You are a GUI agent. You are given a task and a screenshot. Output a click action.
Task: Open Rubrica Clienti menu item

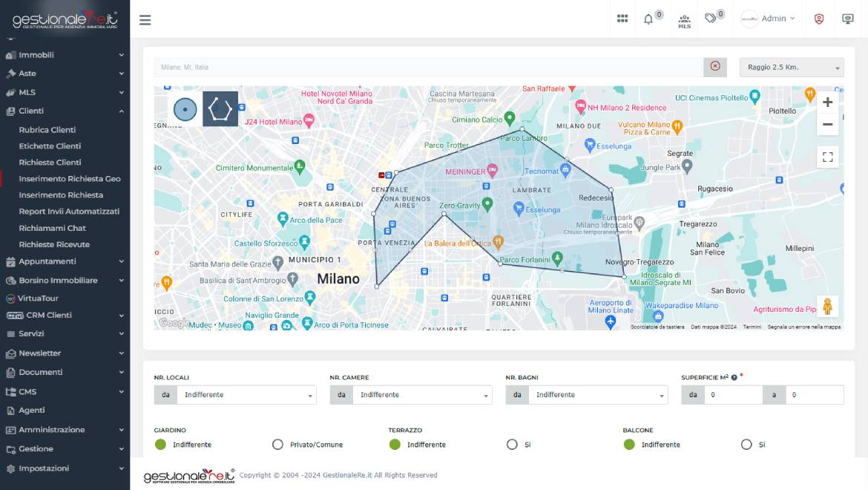47,130
